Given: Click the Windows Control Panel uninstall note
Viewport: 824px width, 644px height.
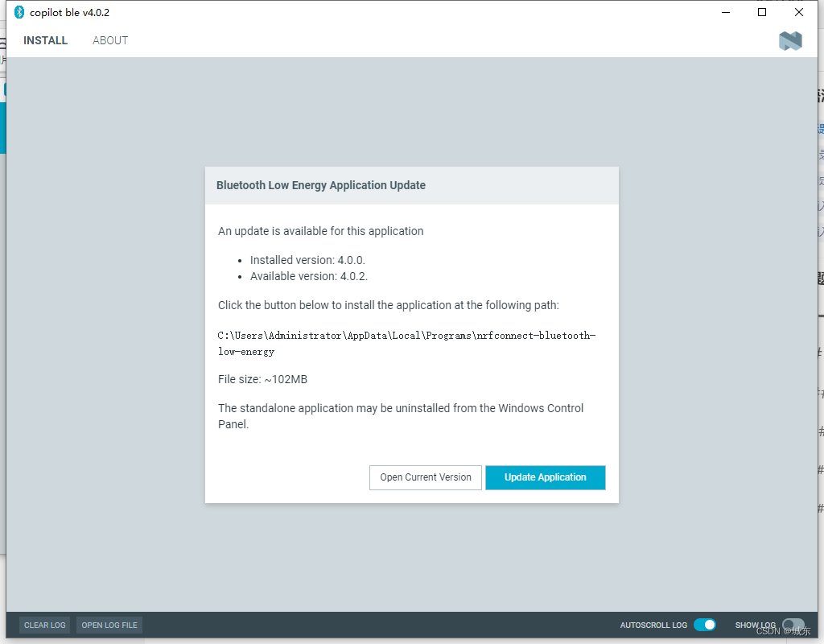Looking at the screenshot, I should (401, 416).
